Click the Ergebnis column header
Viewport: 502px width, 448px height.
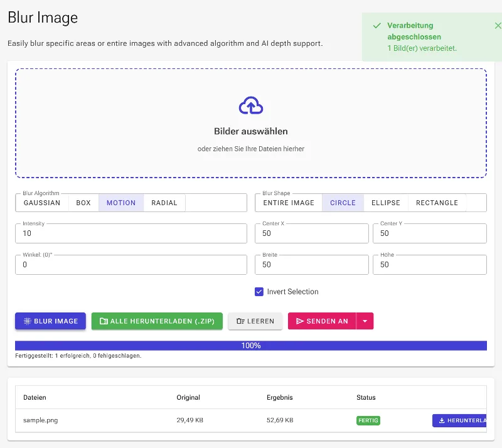click(279, 397)
